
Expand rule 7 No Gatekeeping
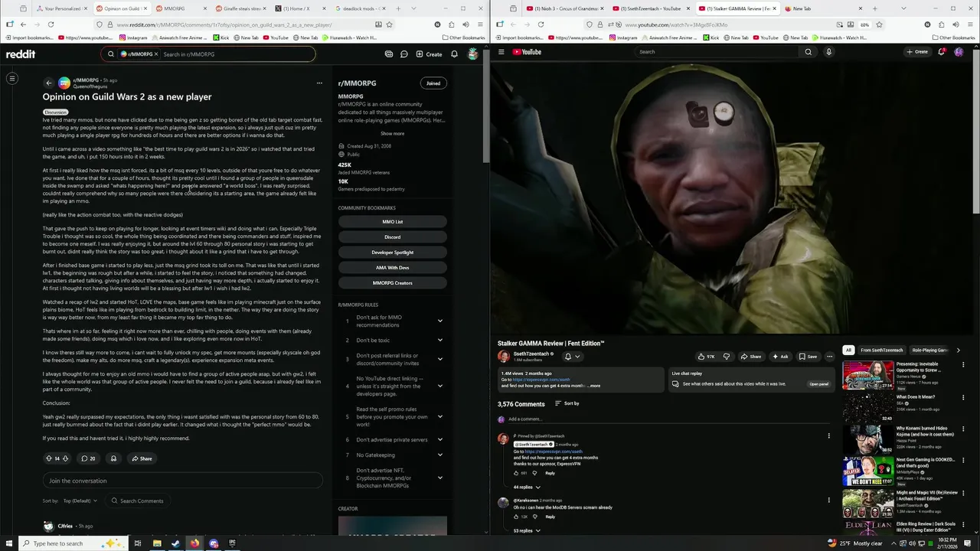440,455
